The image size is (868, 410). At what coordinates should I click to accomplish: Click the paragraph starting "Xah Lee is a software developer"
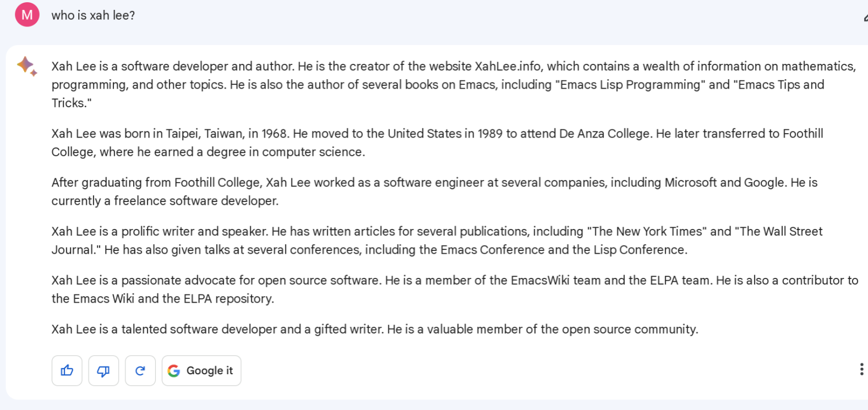pos(454,84)
